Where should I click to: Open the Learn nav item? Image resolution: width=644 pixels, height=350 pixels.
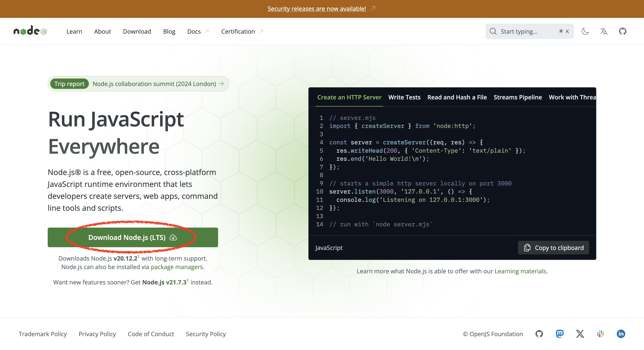(74, 32)
